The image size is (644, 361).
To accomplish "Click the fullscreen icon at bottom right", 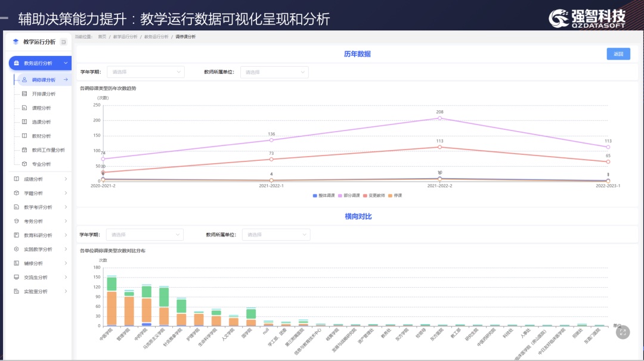I will tap(623, 332).
